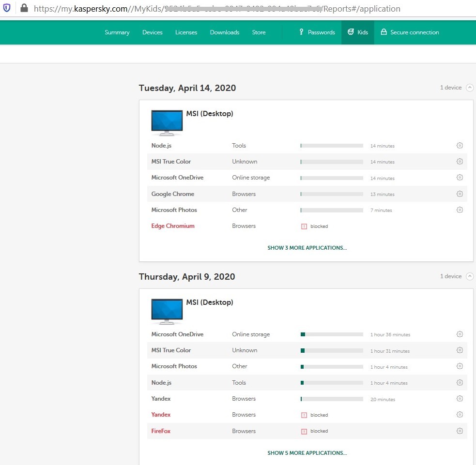Click gear icon beside blocked FireFox
This screenshot has width=476, height=465.
point(460,431)
